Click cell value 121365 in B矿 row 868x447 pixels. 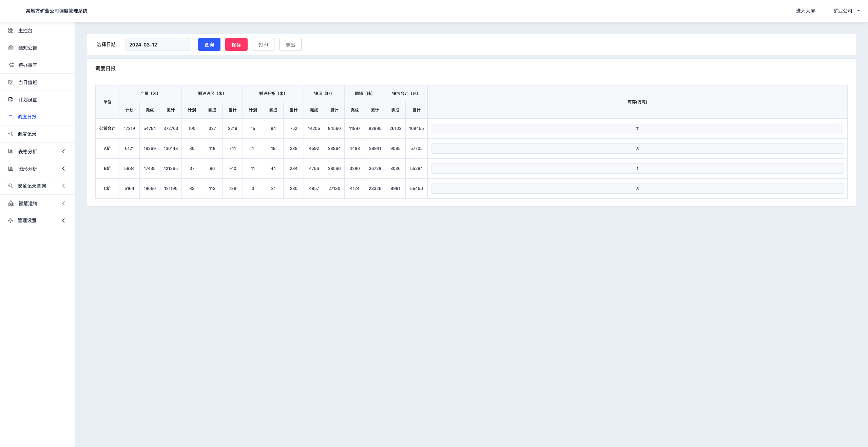point(171,169)
